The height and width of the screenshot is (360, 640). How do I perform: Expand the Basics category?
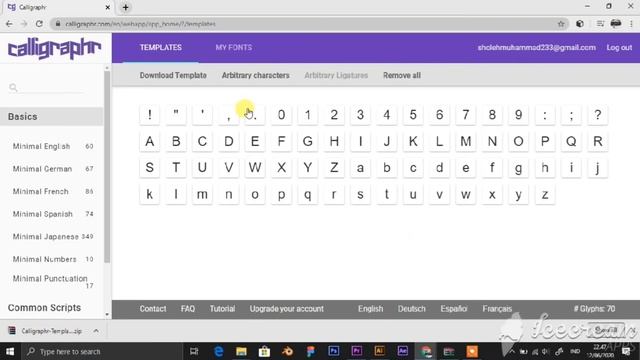[x=52, y=116]
